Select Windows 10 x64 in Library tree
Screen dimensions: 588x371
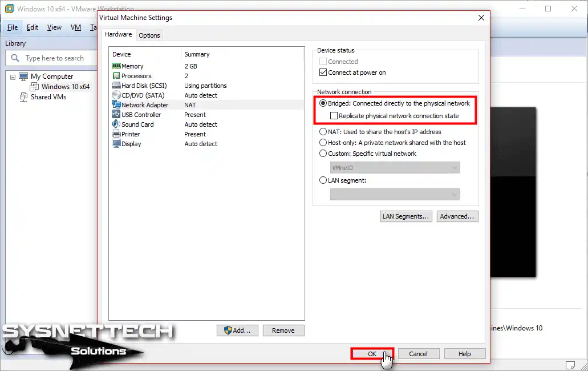coord(65,87)
